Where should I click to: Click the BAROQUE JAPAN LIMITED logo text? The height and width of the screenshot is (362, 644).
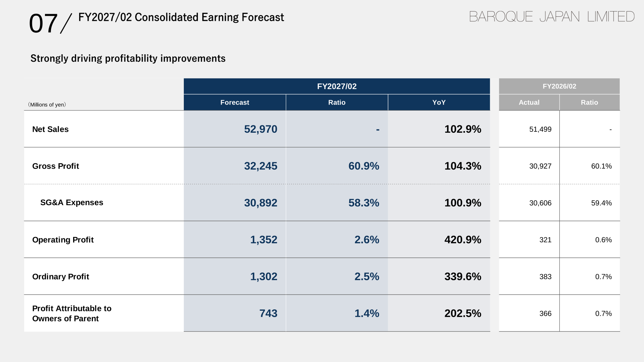552,16
